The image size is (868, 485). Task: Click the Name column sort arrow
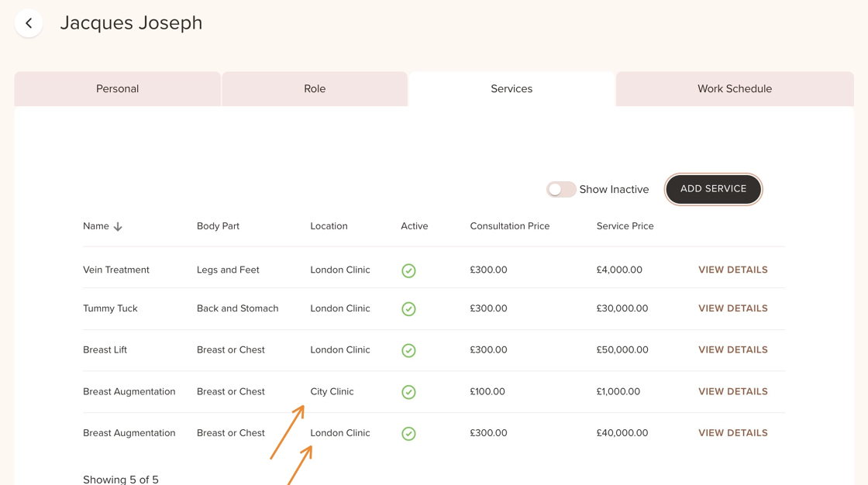118,227
